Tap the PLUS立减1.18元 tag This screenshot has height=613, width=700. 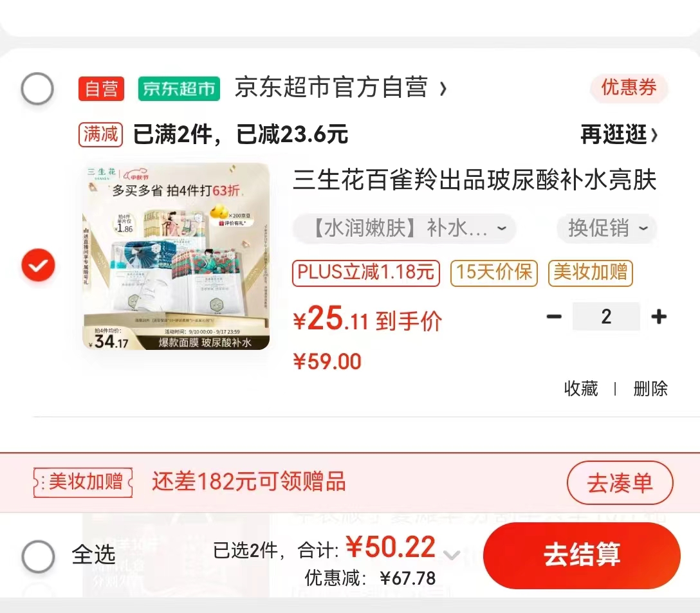coord(366,272)
